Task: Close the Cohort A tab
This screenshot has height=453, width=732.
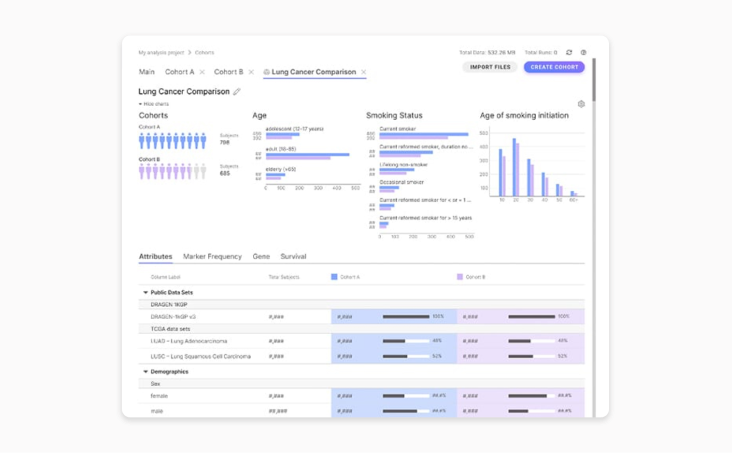Action: click(x=202, y=72)
